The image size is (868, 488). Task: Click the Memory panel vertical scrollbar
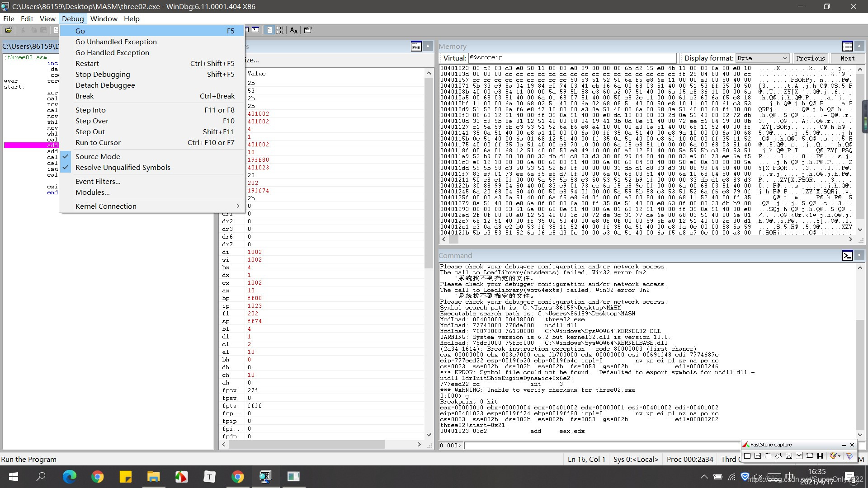click(x=860, y=149)
